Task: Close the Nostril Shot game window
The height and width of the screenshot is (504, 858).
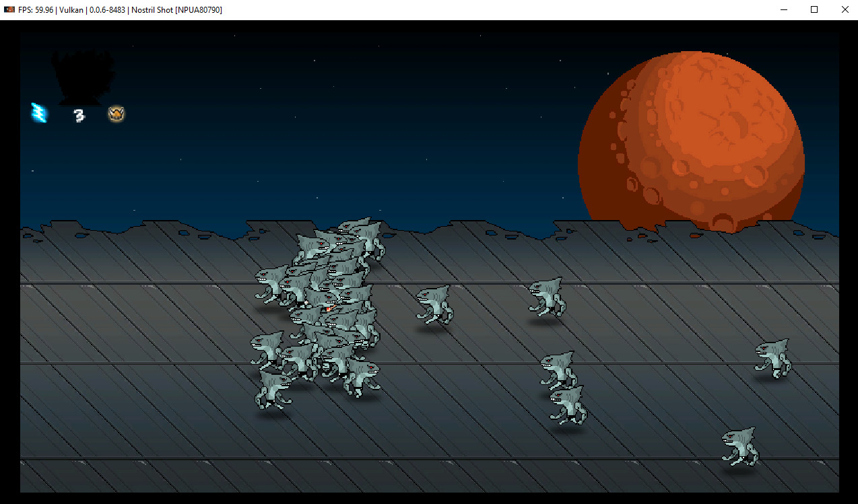Action: click(x=845, y=10)
